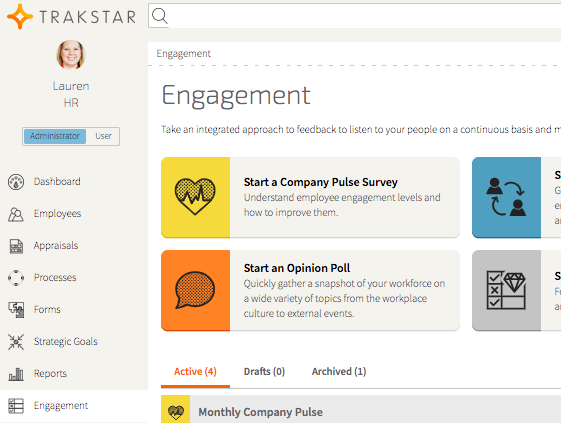
Task: Click the Processes circle icon
Action: (16, 278)
